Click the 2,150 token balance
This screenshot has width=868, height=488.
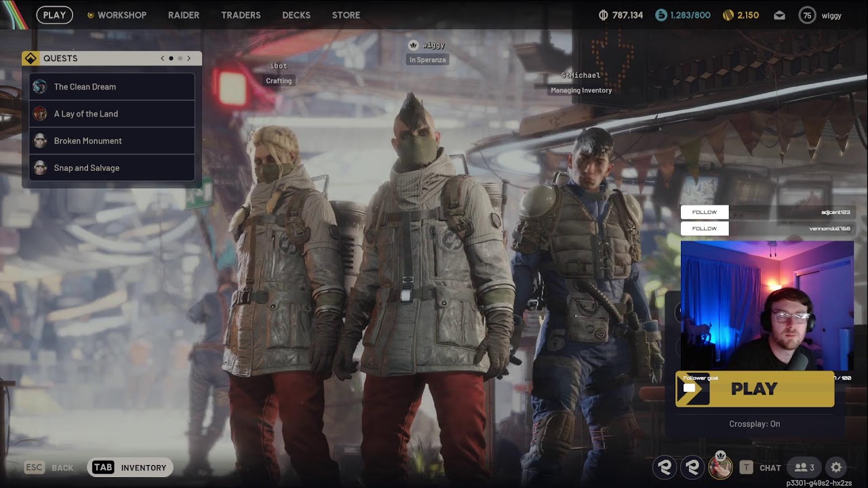click(748, 15)
